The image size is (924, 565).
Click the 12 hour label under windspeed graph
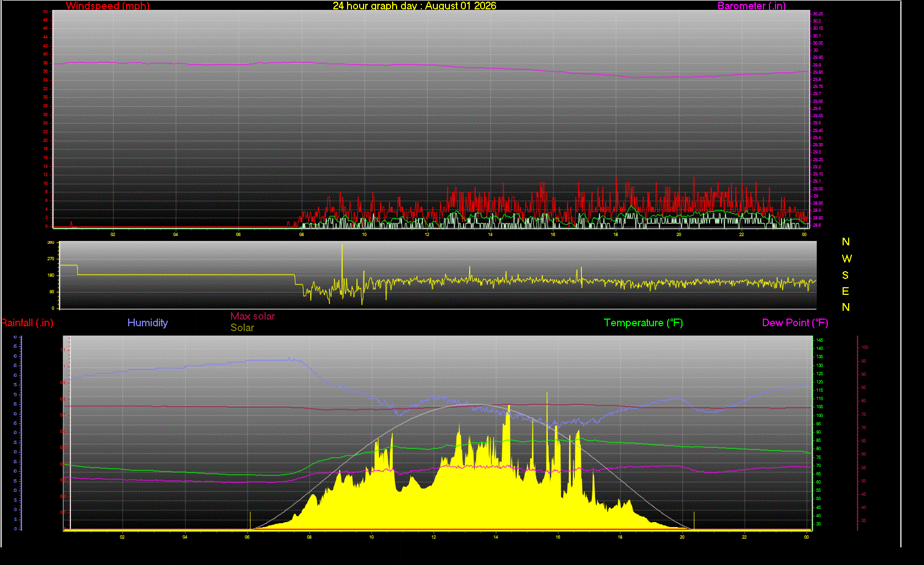point(427,234)
